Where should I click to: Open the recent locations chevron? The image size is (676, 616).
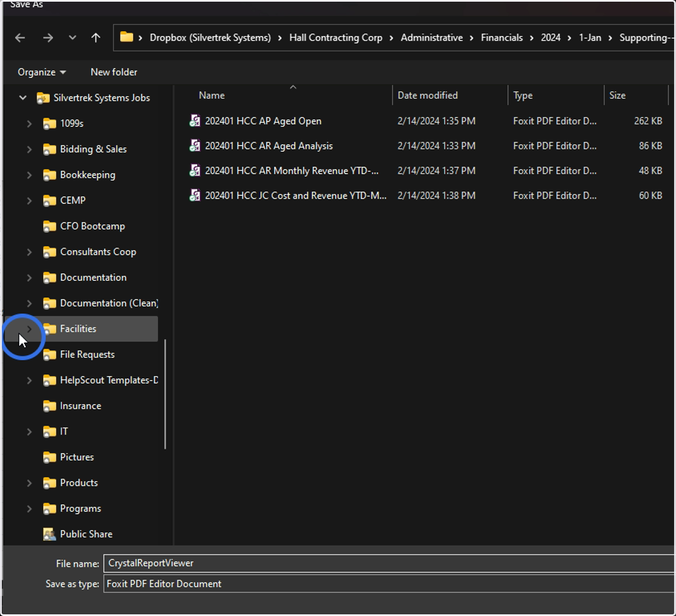(72, 38)
